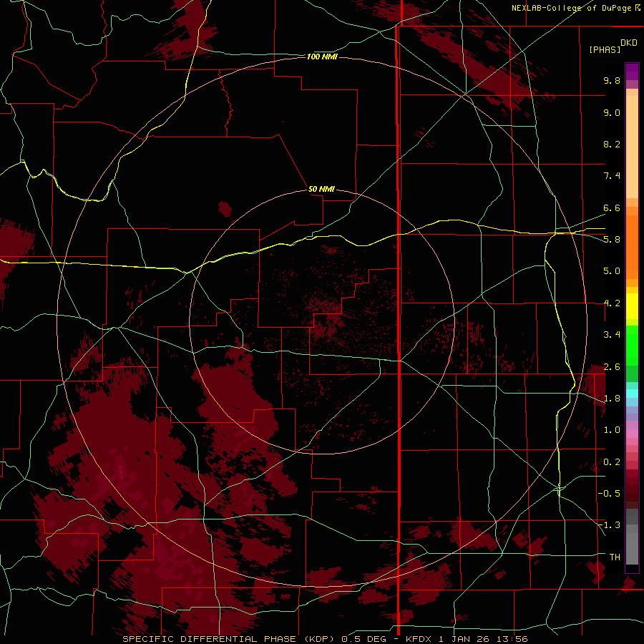Click the 3.4 legend value
This screenshot has height=644, width=644.
(612, 335)
